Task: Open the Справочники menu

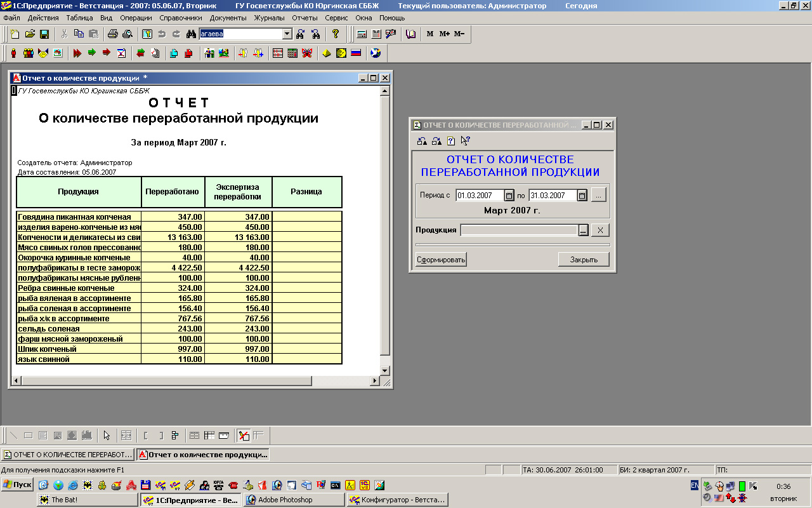Action: 181,18
